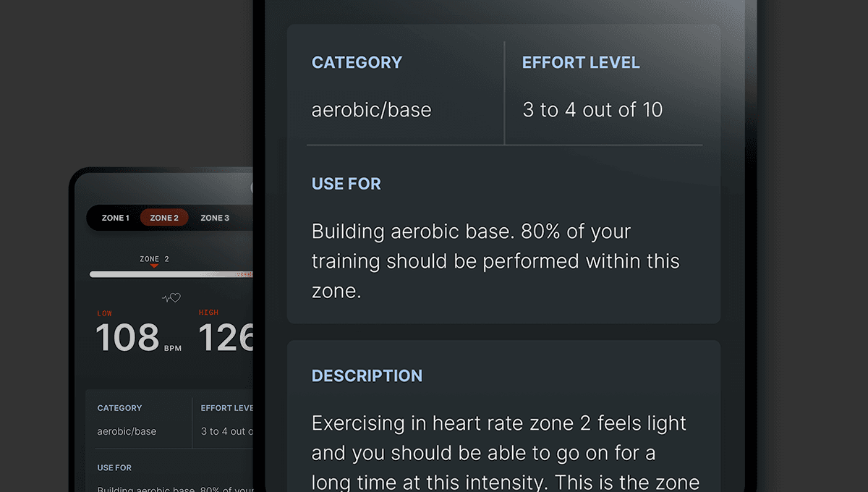Click the heart rate zone 2 description text
The image size is (868, 492).
(x=506, y=453)
